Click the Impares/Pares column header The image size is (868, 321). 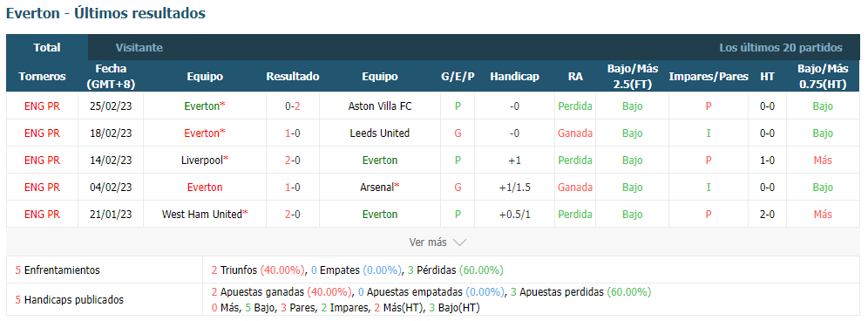coord(709,77)
